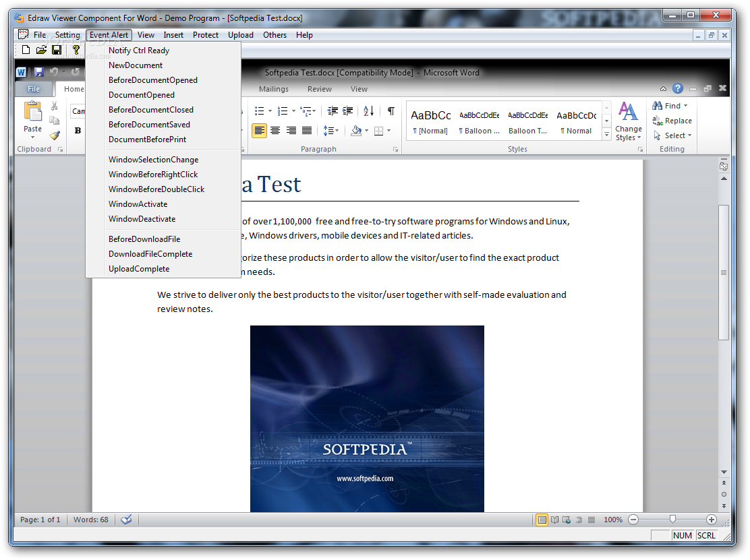
Task: Open the Paragraph dialog launcher
Action: (x=395, y=150)
